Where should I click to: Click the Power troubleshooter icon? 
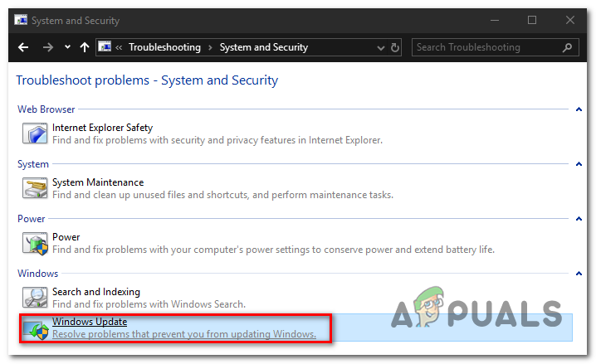(34, 243)
